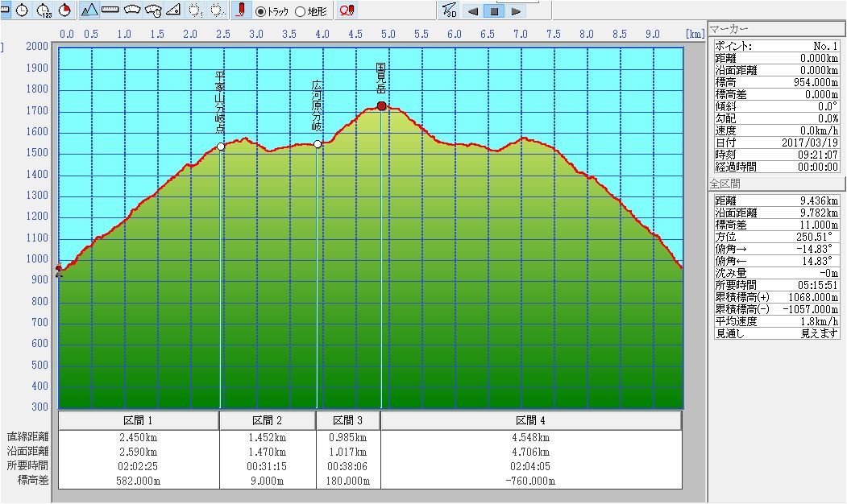The image size is (847, 504).
Task: Click the 区間 4 elevation difference -760.000m
Action: coord(531,481)
